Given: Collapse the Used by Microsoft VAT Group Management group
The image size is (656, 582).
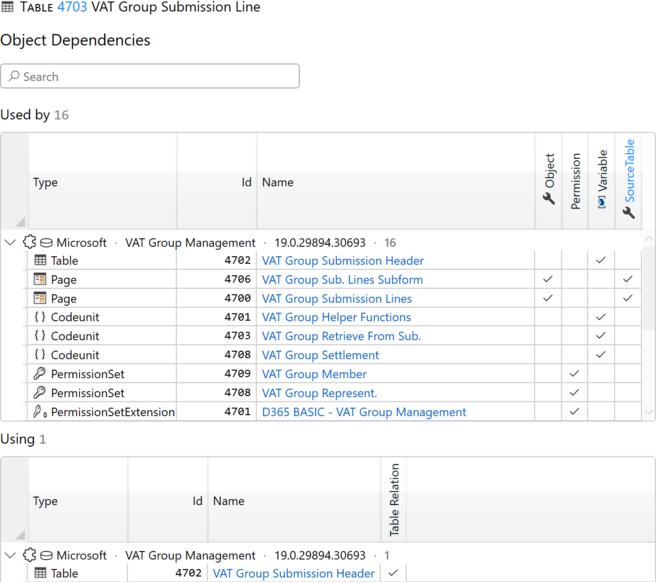Looking at the screenshot, I should (10, 242).
